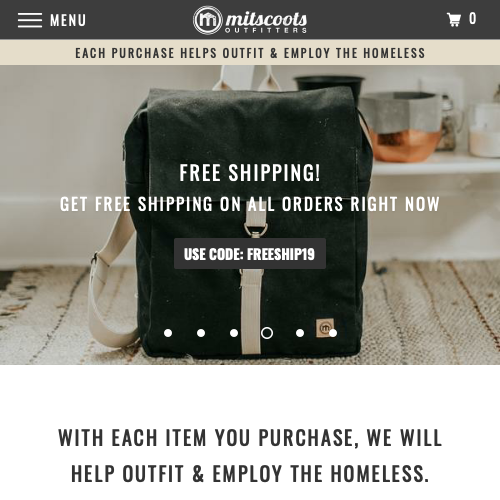Screen dimensions: 500x500
Task: Click the Each Purchase Helps announcement banner
Action: 250,53
